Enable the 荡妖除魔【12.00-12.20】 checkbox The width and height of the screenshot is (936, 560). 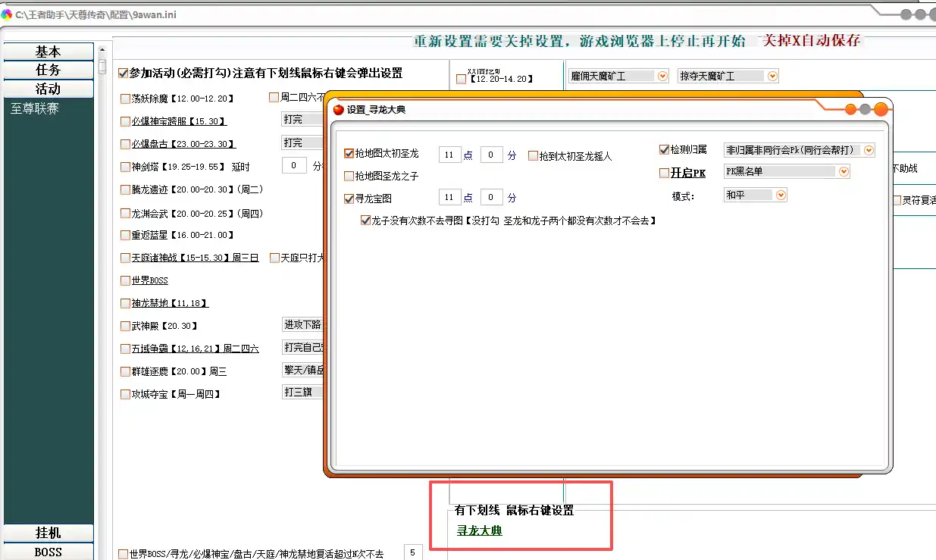point(125,99)
